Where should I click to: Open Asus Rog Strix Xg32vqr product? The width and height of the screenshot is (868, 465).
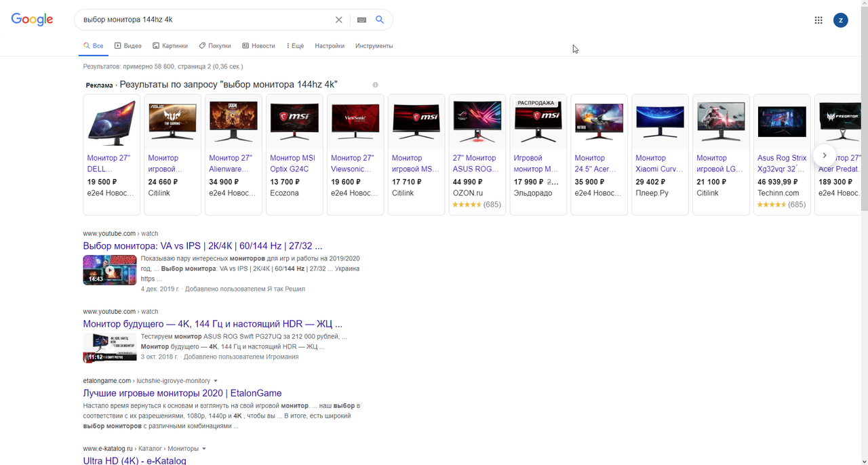pyautogui.click(x=782, y=163)
